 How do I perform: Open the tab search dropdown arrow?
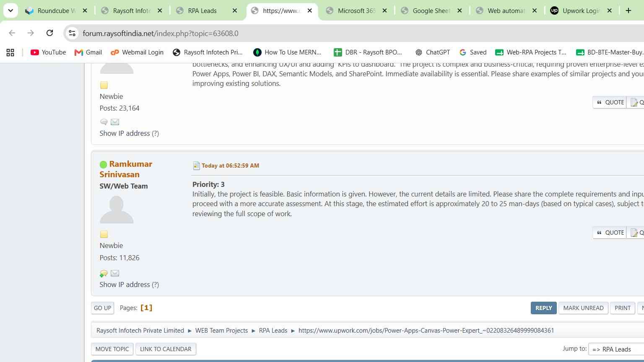10,10
